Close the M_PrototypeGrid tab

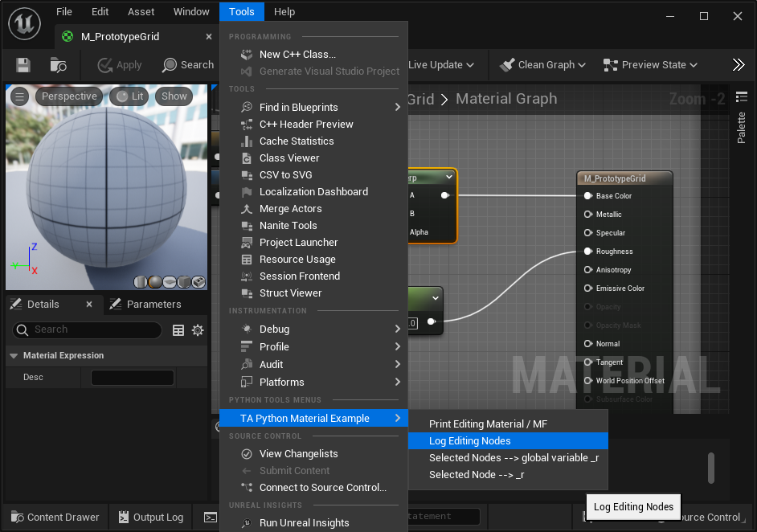[209, 37]
